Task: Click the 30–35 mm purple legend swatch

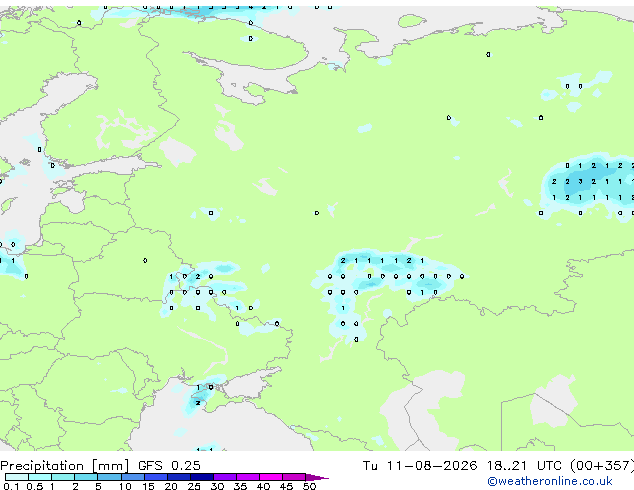Action: [225, 477]
